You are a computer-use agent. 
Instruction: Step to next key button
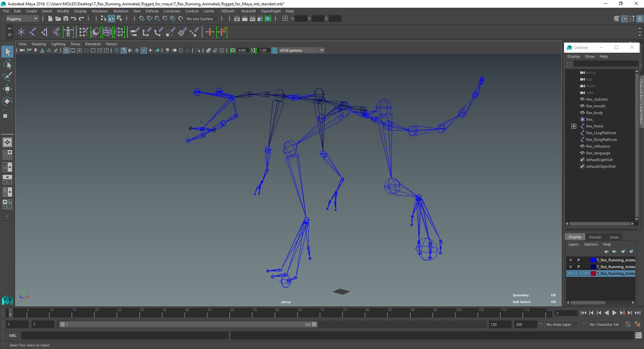point(622,313)
